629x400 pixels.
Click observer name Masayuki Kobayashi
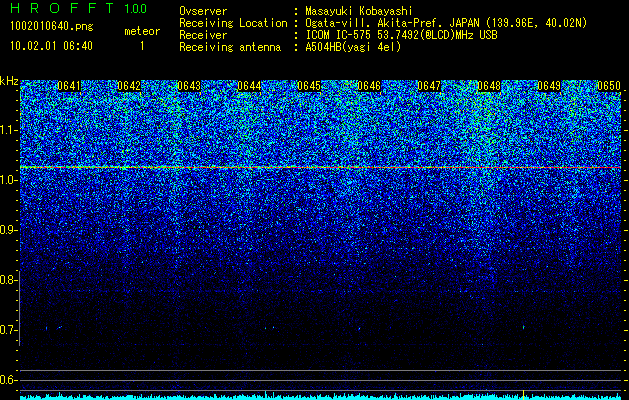(x=358, y=11)
